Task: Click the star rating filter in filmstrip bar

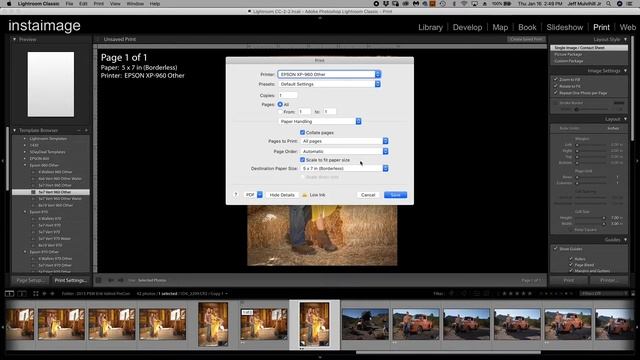Action: click(x=517, y=293)
